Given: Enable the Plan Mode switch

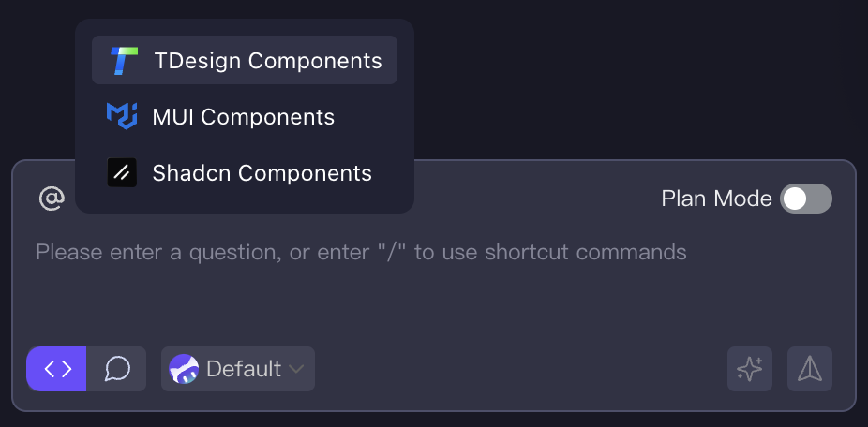Looking at the screenshot, I should [x=806, y=199].
